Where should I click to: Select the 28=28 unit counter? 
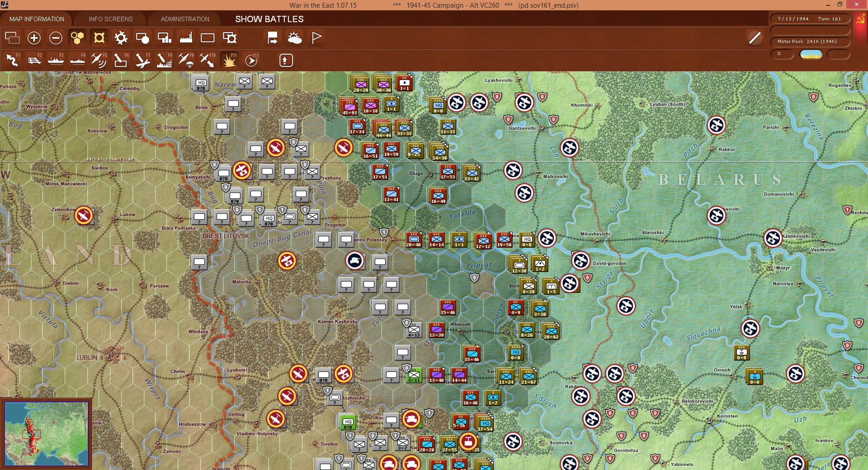427,444
